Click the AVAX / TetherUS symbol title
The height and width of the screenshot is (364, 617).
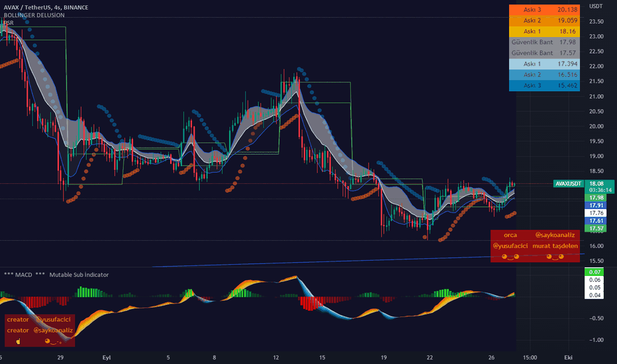(x=38, y=7)
